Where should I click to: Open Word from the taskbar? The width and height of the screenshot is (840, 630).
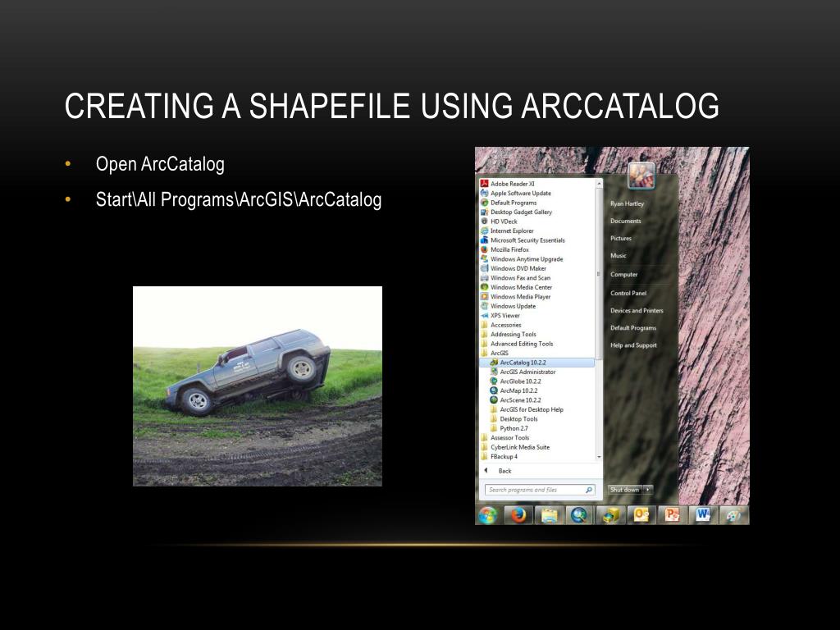tap(702, 515)
